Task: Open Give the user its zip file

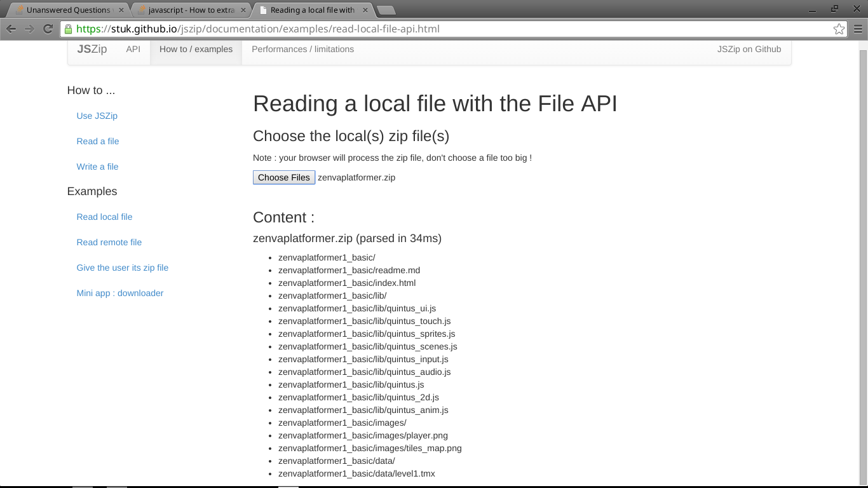Action: (123, 268)
